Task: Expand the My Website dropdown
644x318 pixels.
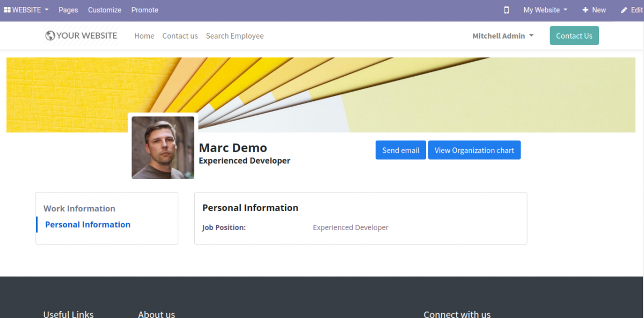Action: 544,10
